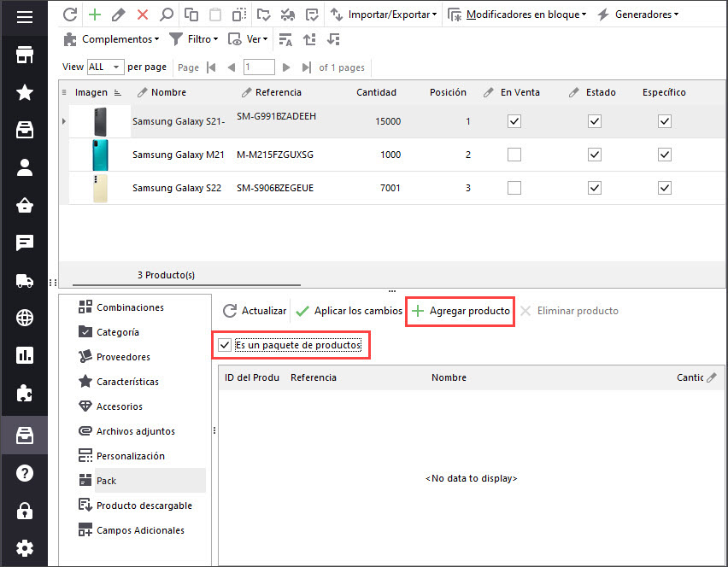This screenshot has width=728, height=567.
Task: Open the shipping truck icon in the sidebar
Action: click(x=25, y=281)
